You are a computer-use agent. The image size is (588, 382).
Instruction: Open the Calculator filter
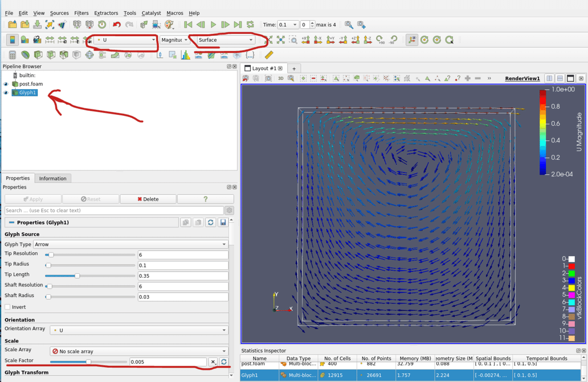[x=12, y=55]
